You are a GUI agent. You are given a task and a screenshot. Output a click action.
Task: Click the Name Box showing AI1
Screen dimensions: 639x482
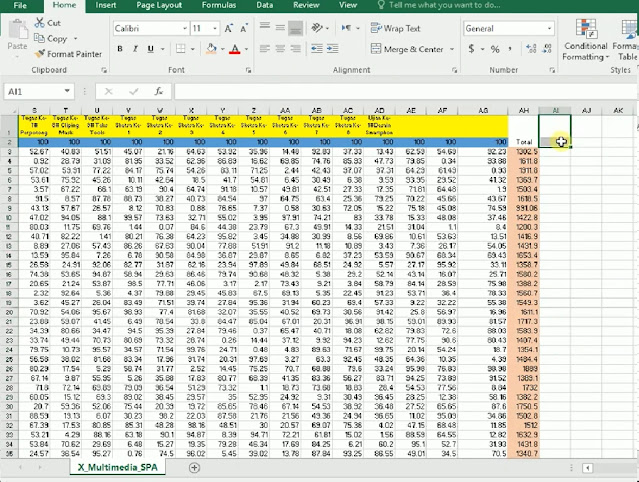point(34,91)
